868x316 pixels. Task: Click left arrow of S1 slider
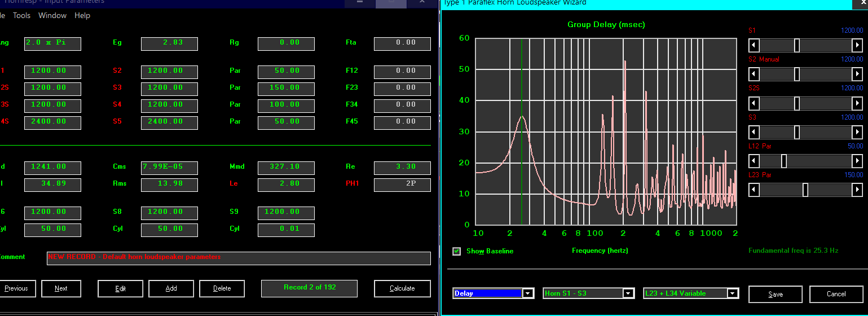(754, 45)
